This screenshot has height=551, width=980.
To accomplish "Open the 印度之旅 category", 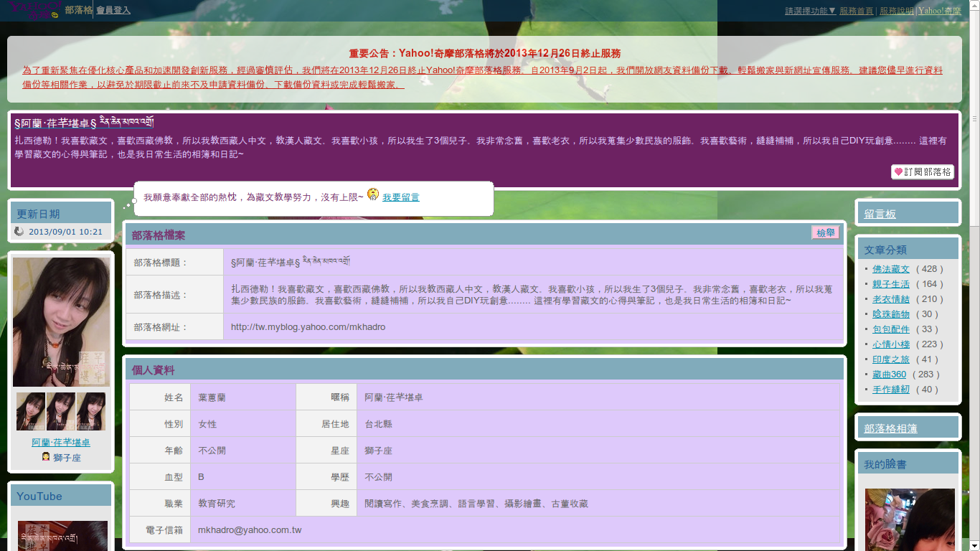I will tap(890, 359).
